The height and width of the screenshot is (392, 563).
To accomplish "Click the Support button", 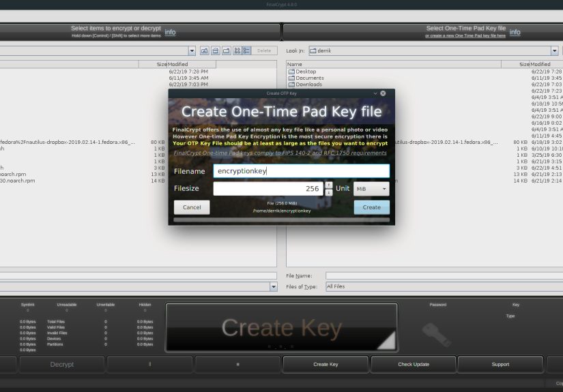I will pyautogui.click(x=500, y=364).
